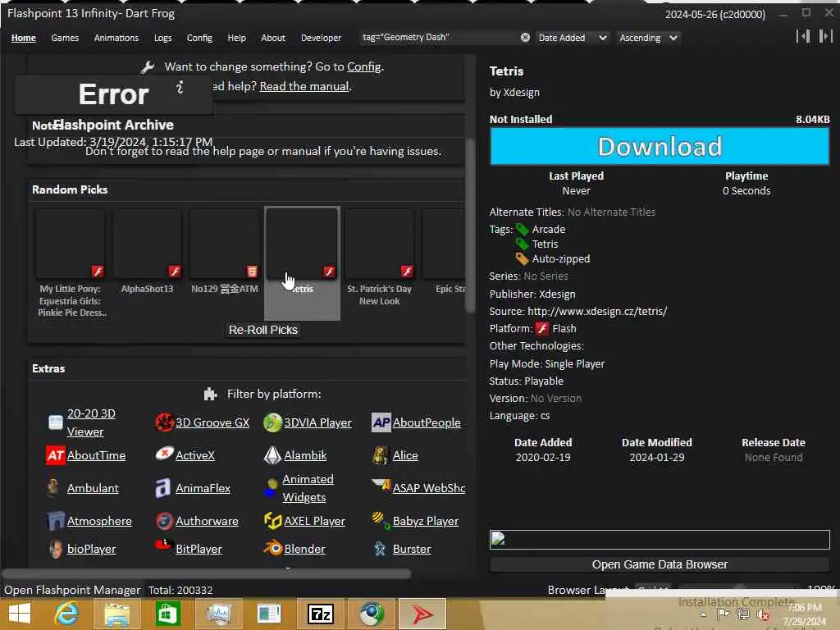Click the Animated Widgets platform icon
Screen dimensions: 840x630
click(272, 488)
